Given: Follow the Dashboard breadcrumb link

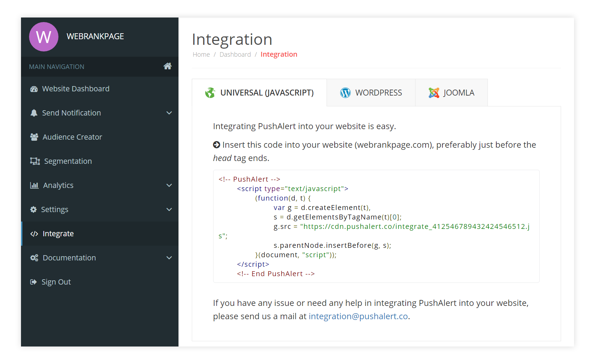Looking at the screenshot, I should pos(235,55).
